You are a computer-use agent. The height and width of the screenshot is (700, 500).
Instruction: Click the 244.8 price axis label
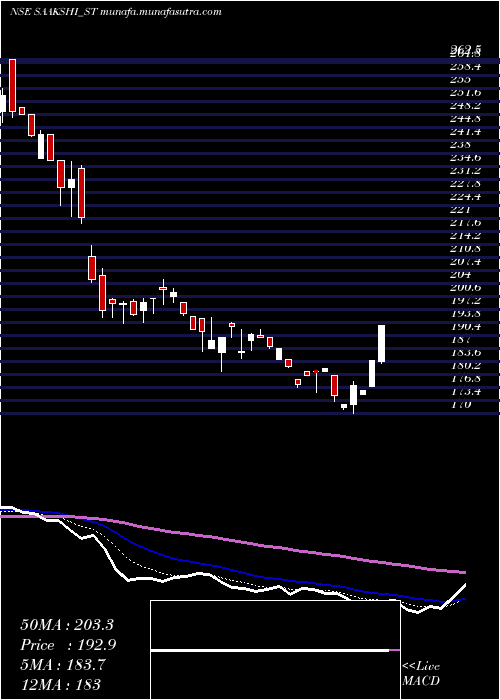coord(466,119)
